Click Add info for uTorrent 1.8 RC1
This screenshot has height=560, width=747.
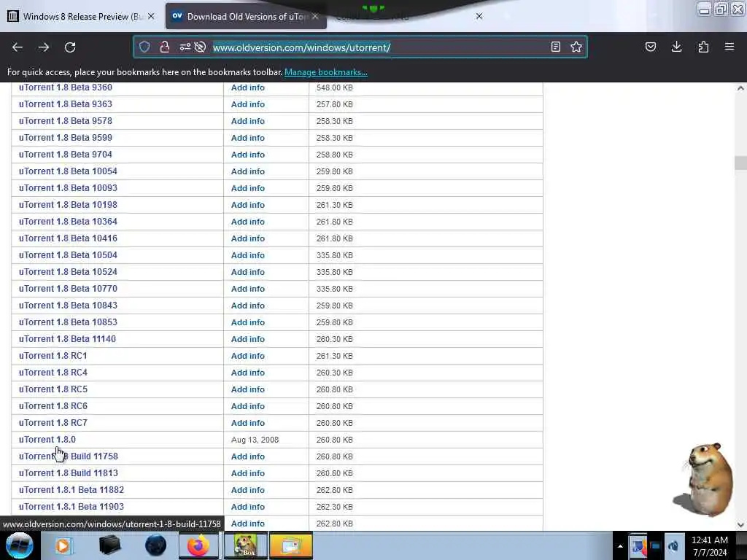(248, 356)
